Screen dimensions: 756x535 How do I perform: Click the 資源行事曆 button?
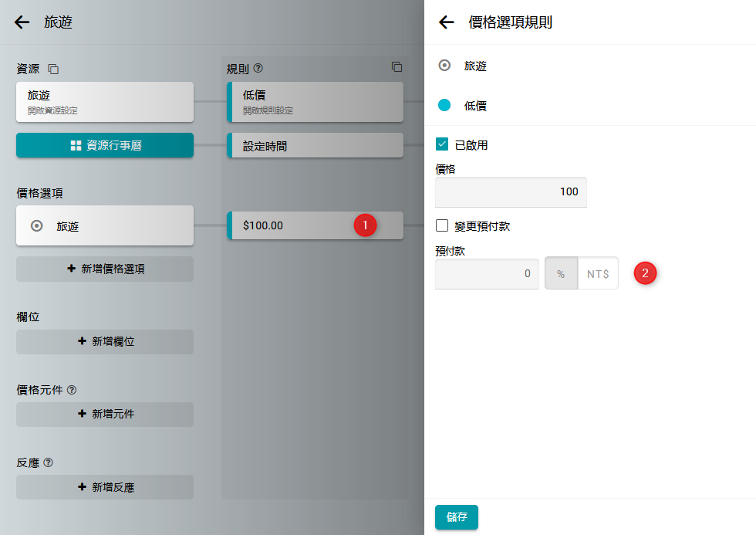(104, 145)
